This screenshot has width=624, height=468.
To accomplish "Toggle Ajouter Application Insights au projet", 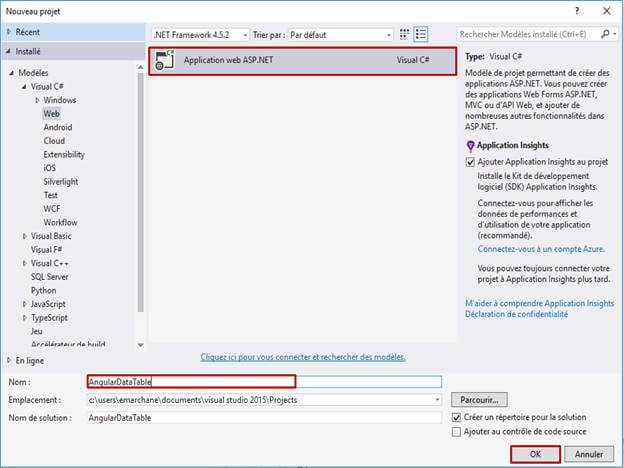I will click(x=470, y=162).
